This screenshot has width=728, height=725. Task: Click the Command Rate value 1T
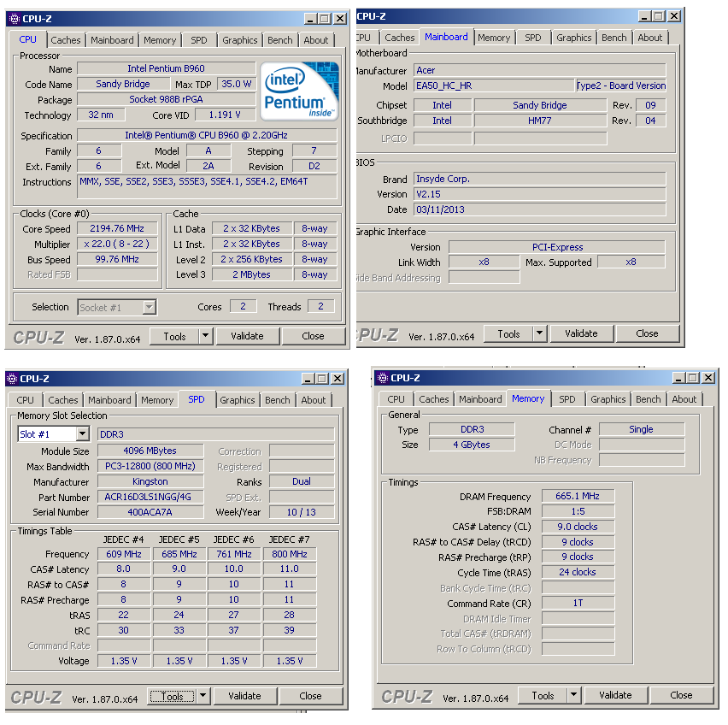[578, 603]
